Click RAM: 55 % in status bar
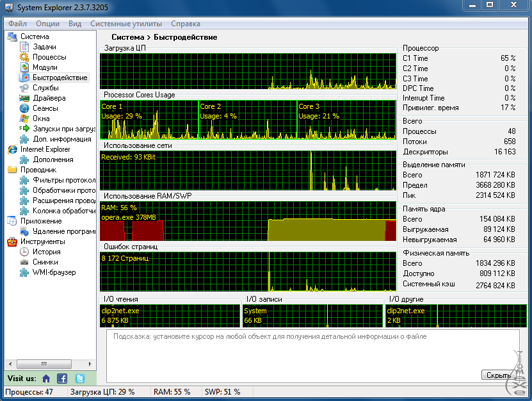 (172, 392)
